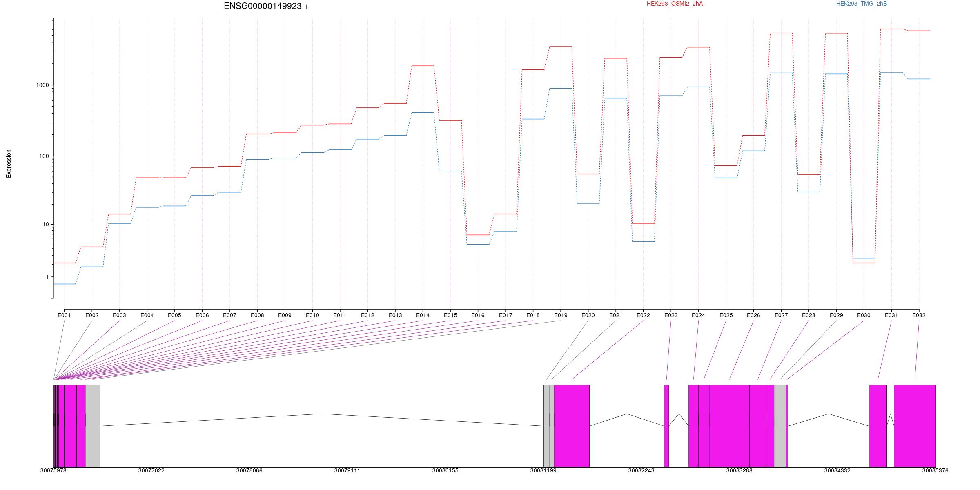Select the HEK293_TMG_2hB legend label

click(862, 4)
